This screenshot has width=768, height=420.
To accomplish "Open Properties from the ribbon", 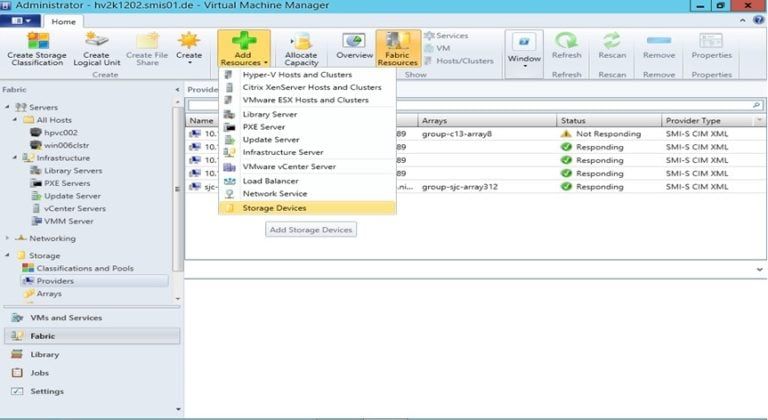I will [711, 47].
